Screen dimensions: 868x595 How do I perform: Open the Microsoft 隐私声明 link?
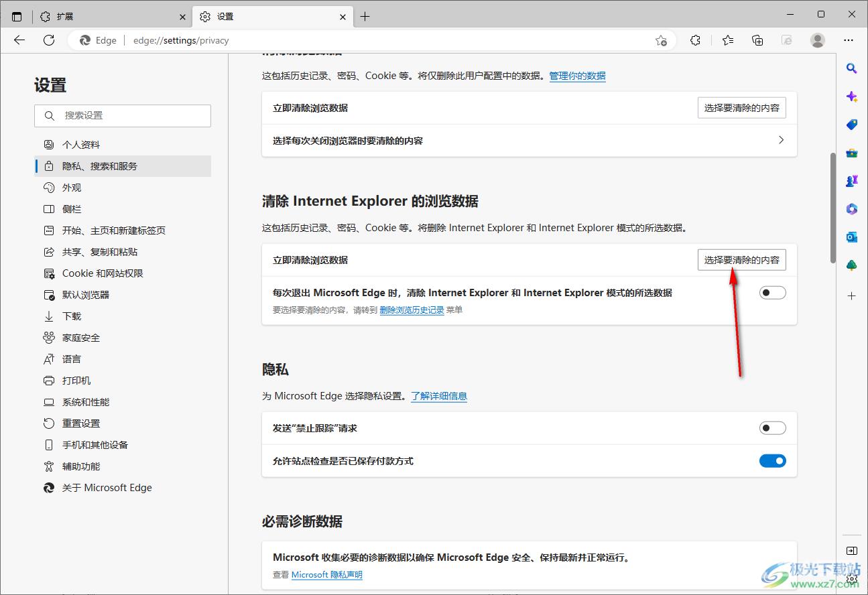pos(327,575)
